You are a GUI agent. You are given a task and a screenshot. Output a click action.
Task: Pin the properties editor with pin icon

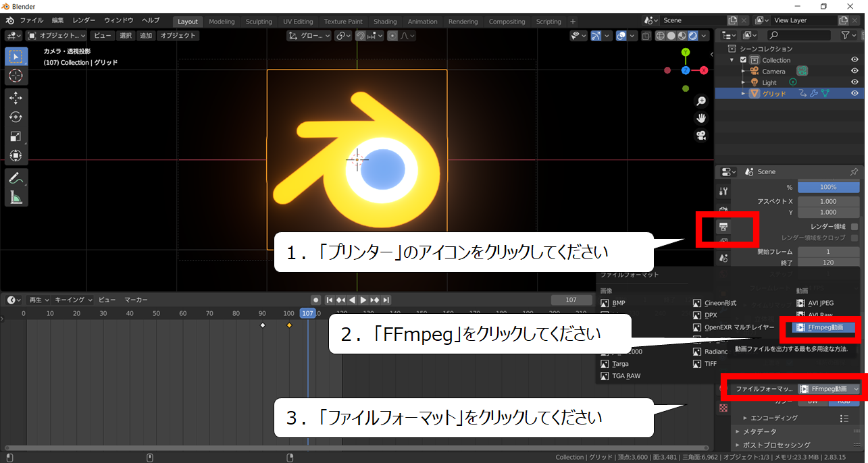pos(854,171)
